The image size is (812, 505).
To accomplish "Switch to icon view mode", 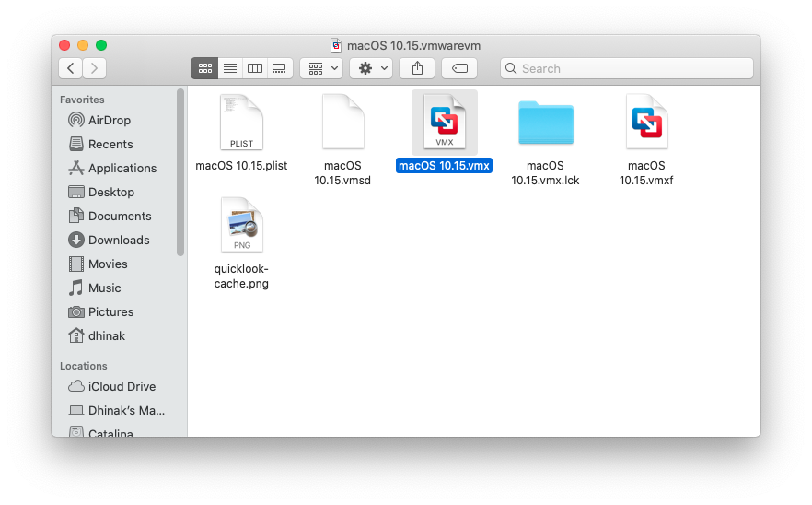I will click(x=204, y=68).
